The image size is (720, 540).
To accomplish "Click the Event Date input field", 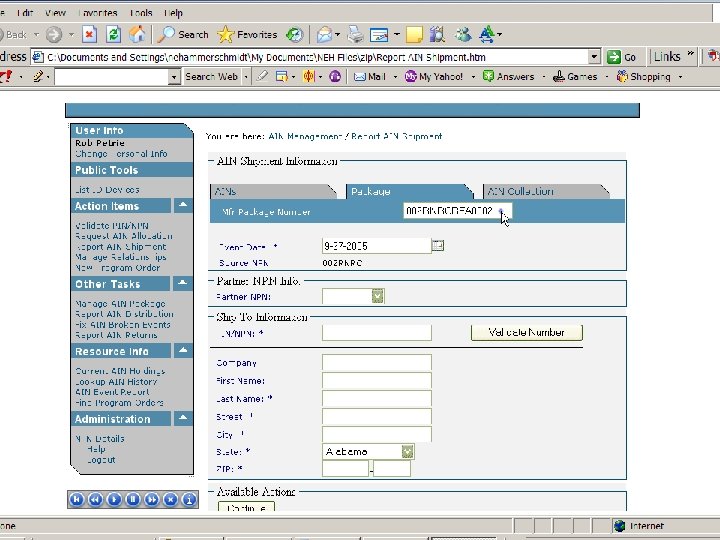I will point(376,246).
